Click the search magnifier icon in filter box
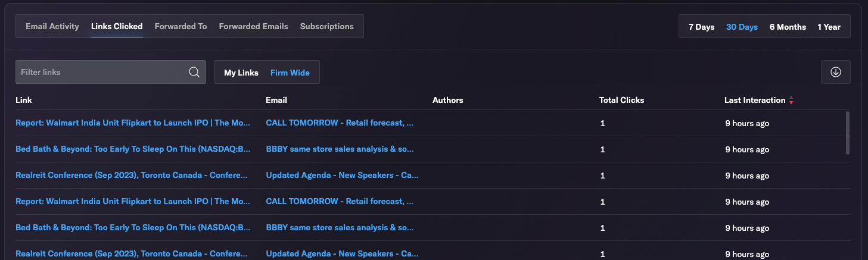The width and height of the screenshot is (868, 260). point(194,72)
